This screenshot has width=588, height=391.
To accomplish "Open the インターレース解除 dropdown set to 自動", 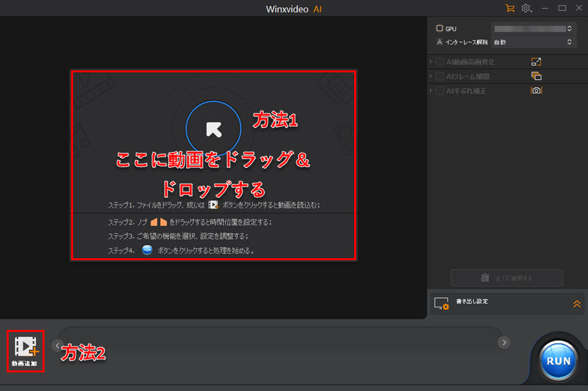I will click(533, 42).
